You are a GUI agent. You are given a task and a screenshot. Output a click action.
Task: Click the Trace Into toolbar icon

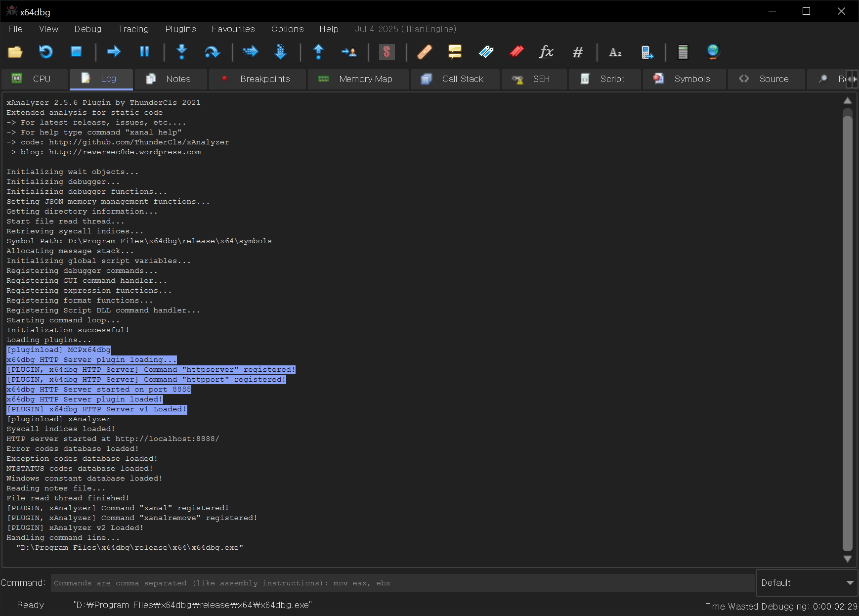coord(250,51)
